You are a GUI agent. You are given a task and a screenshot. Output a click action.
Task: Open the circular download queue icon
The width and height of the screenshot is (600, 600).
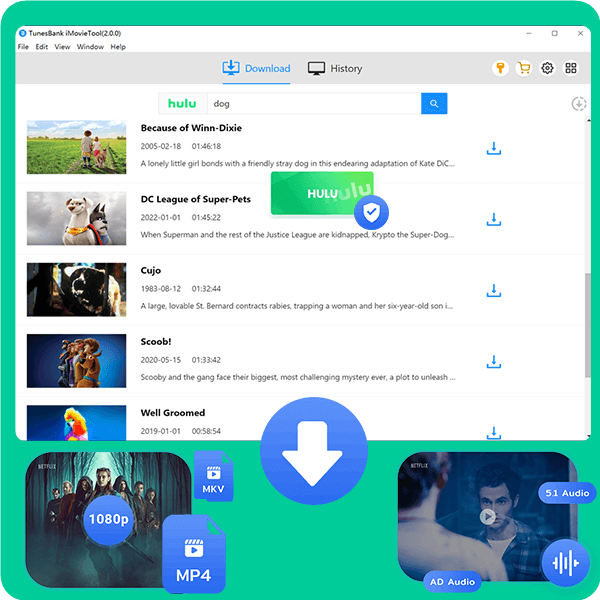(x=579, y=104)
